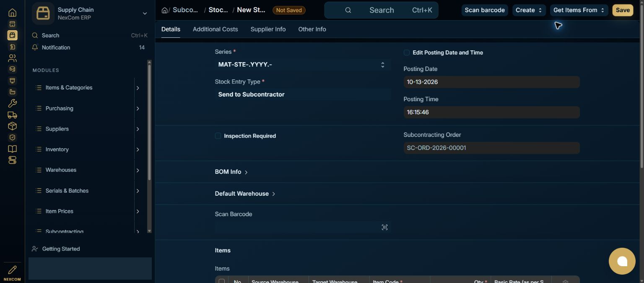Go to the Stoc... breadcrumb link
This screenshot has height=283, width=644.
tap(218, 10)
